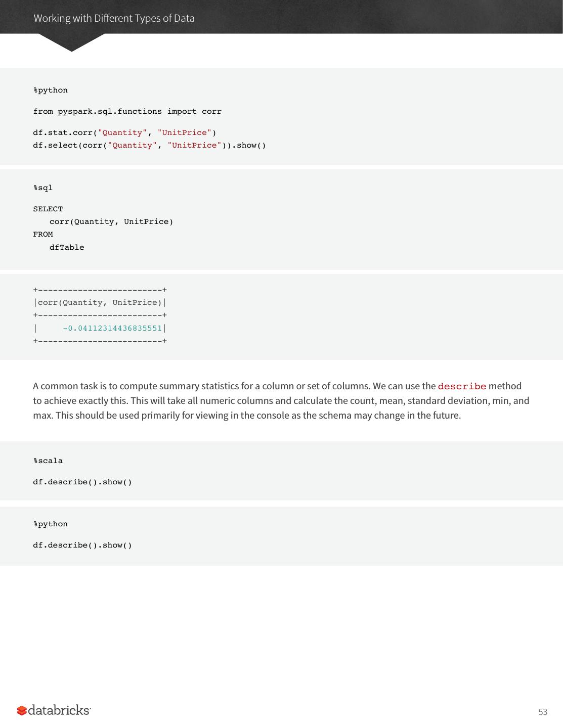Click the dfTable table name
Image resolution: width=563 pixels, height=728 pixels.
[67, 247]
